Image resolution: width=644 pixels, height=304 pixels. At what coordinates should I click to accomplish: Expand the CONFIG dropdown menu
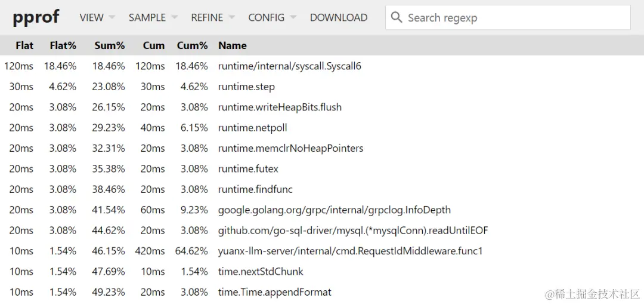coord(272,18)
